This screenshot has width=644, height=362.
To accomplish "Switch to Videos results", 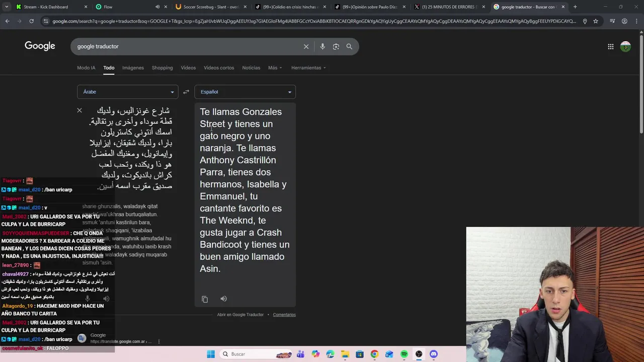I will click(188, 68).
